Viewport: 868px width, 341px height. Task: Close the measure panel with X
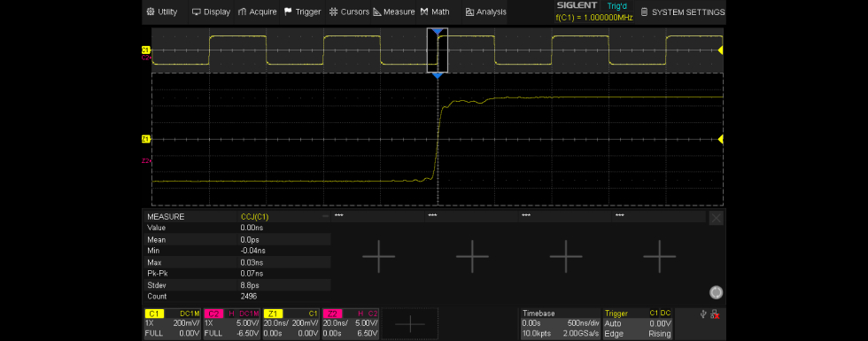tap(716, 218)
